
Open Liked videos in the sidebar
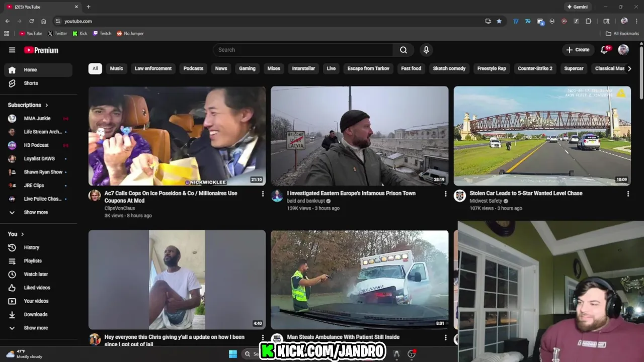pyautogui.click(x=38, y=288)
